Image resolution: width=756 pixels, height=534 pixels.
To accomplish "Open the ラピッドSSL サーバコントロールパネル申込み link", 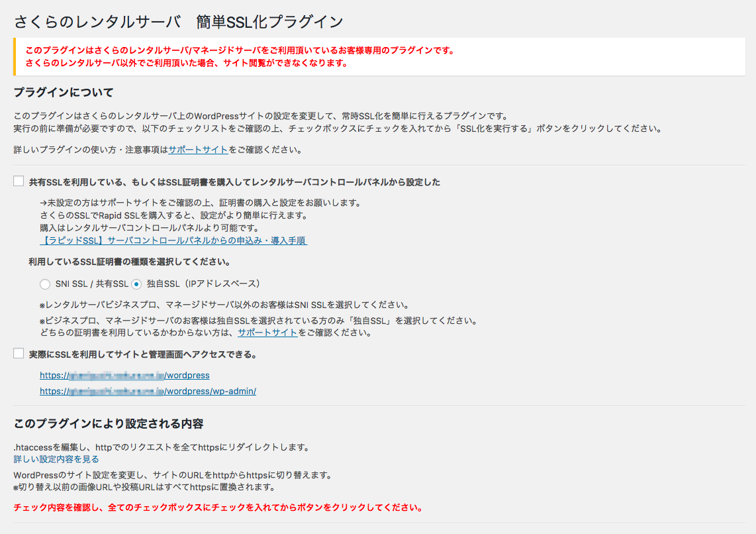I will point(173,240).
